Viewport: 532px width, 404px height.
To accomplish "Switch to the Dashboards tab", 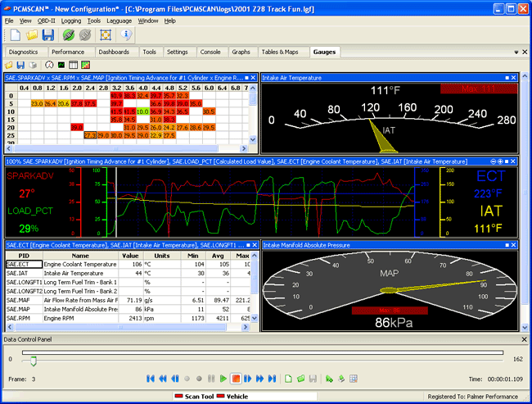I will pos(113,52).
